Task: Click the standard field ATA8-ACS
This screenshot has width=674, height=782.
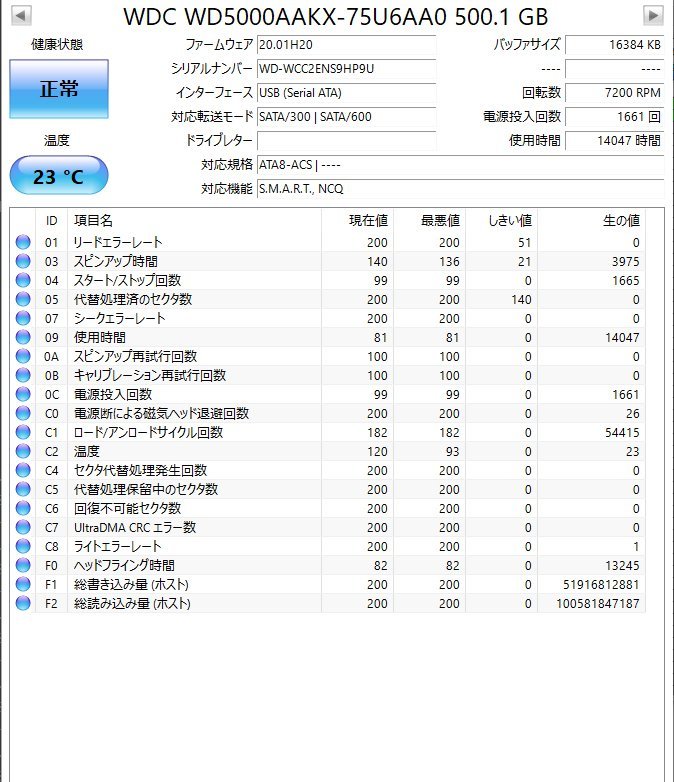Action: coord(460,165)
